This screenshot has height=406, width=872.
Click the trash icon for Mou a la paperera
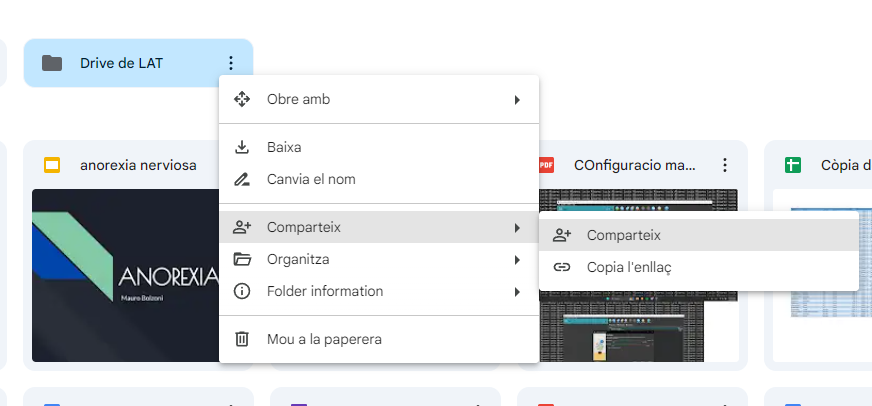tap(241, 339)
